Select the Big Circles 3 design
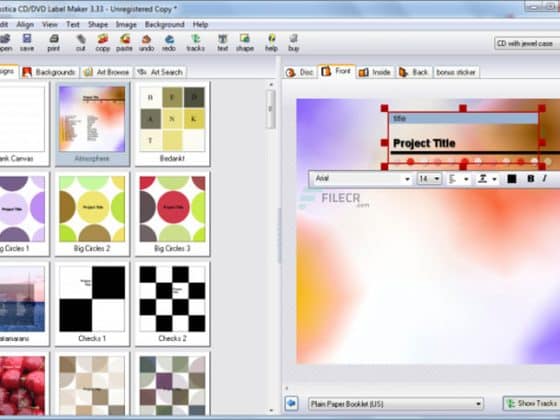 tap(172, 214)
